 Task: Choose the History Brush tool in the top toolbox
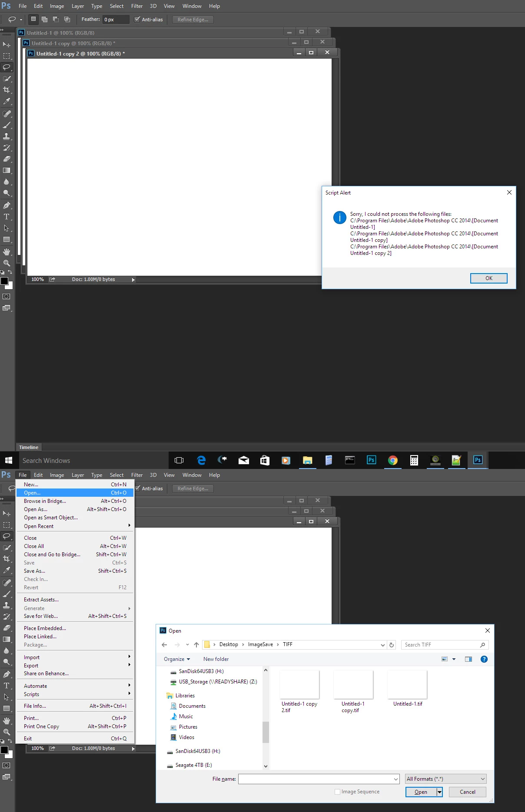pos(7,148)
